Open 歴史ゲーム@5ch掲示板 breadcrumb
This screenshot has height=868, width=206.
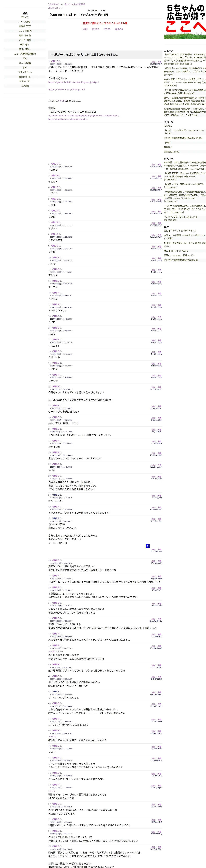point(75,4)
